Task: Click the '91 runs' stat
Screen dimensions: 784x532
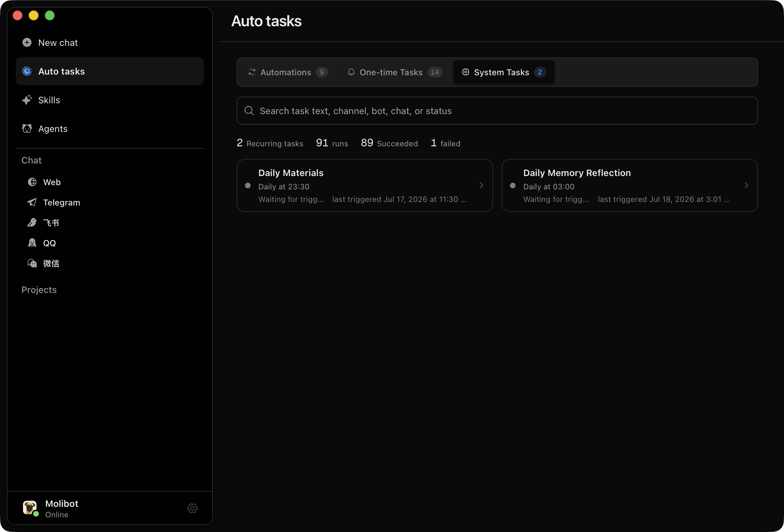Action: pyautogui.click(x=332, y=143)
